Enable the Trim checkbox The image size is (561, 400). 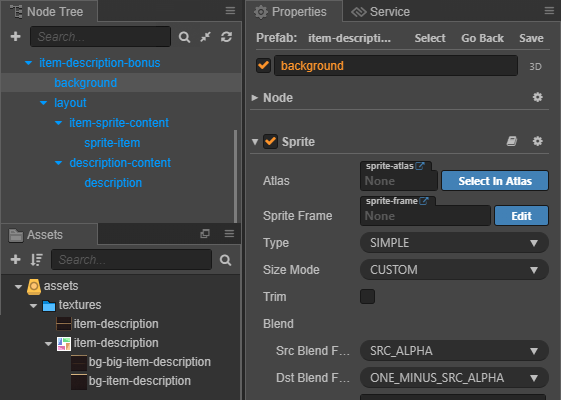click(x=367, y=297)
